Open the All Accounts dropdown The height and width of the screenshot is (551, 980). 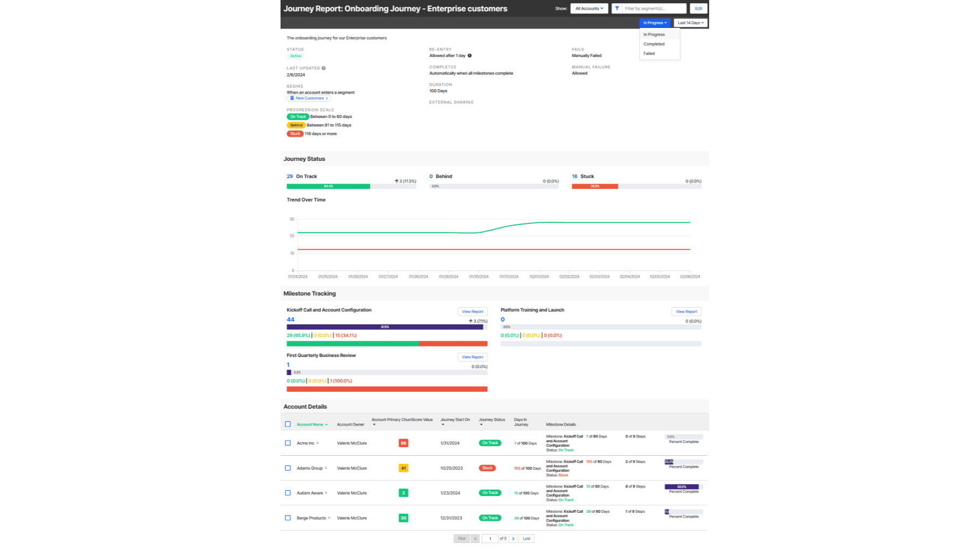tap(589, 9)
